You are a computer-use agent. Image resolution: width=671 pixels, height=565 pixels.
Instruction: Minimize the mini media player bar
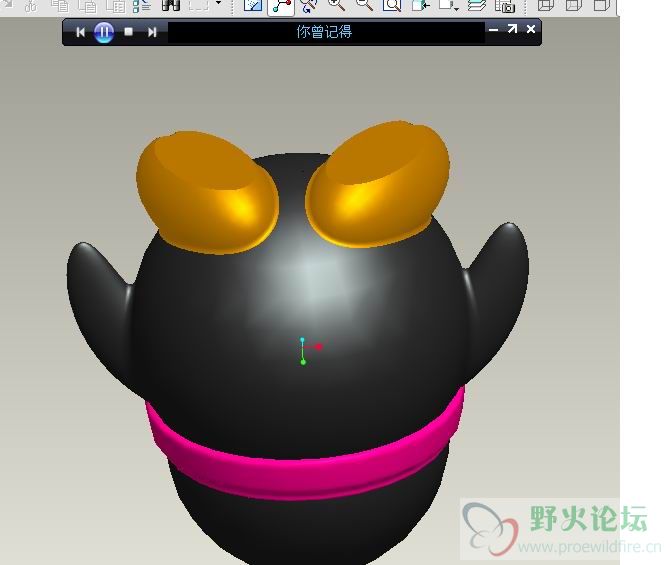coord(493,30)
